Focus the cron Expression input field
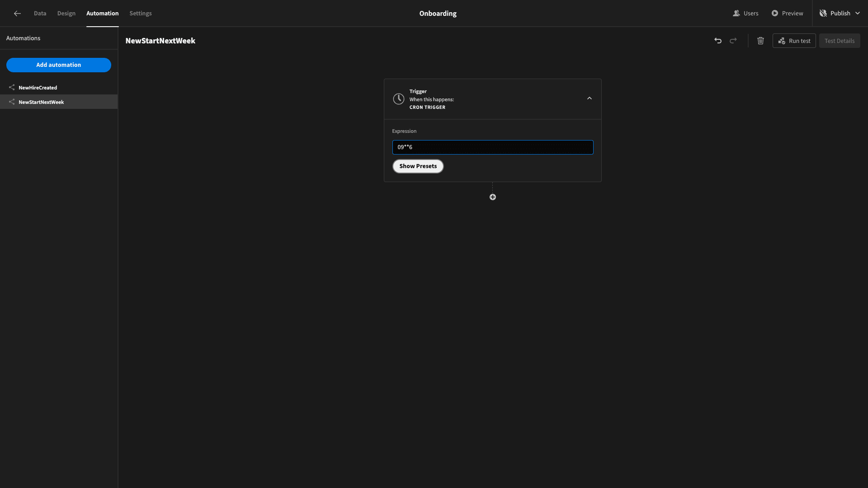This screenshot has height=488, width=868. (493, 147)
